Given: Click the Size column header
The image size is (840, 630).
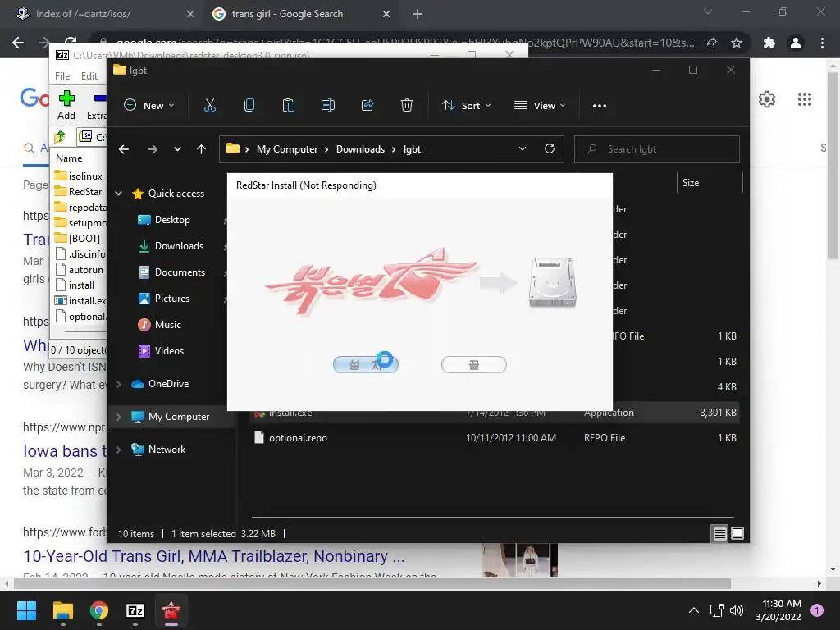Looking at the screenshot, I should click(710, 183).
